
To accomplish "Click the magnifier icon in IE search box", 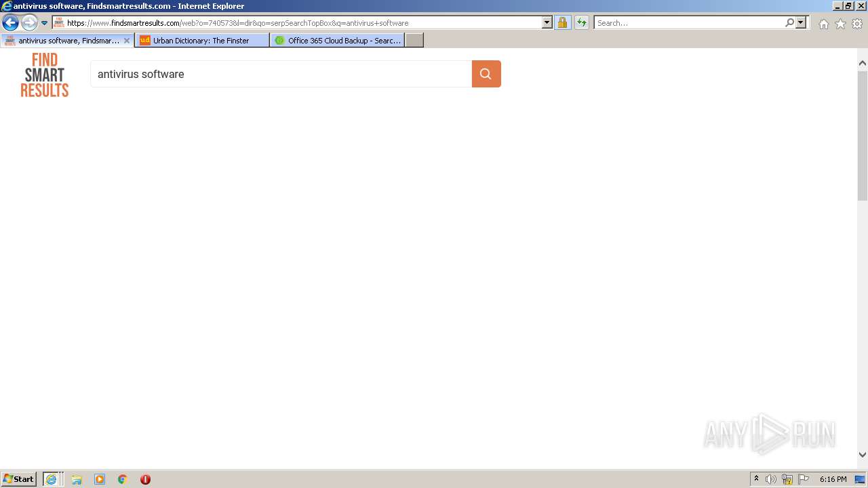I will point(790,23).
